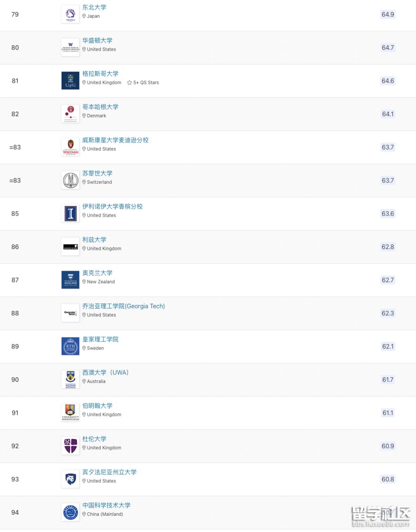
Task: Open the 哥本哈根大学 link
Action: coord(100,107)
